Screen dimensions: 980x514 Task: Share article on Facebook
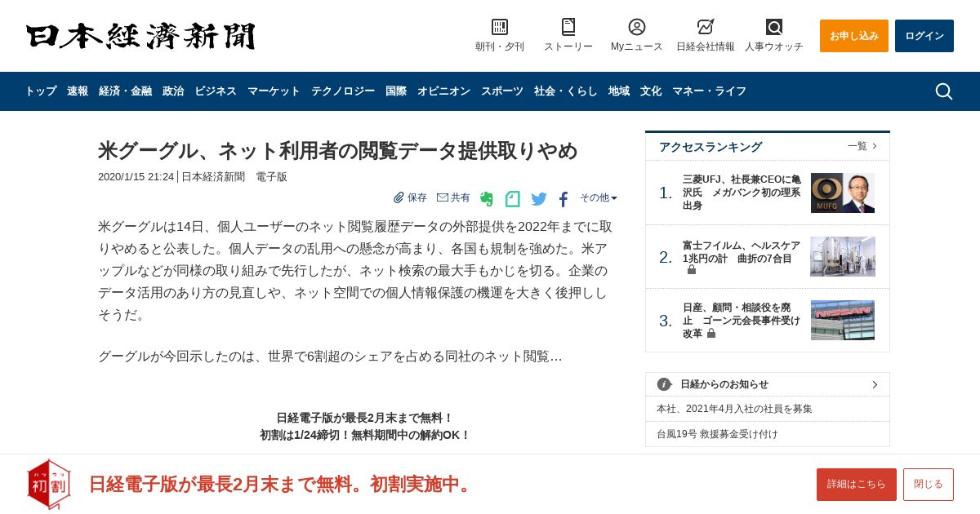pos(563,199)
